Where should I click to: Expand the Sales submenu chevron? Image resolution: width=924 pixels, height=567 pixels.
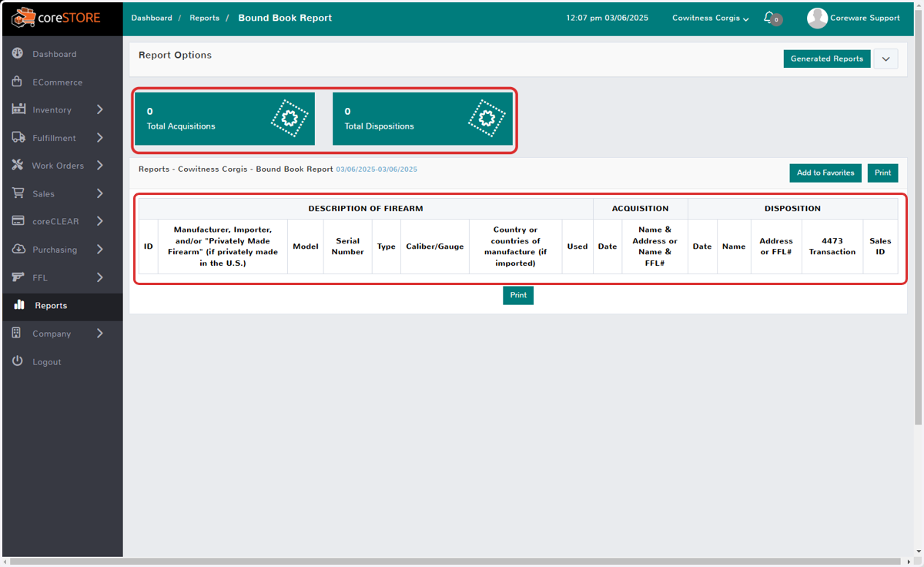click(100, 193)
